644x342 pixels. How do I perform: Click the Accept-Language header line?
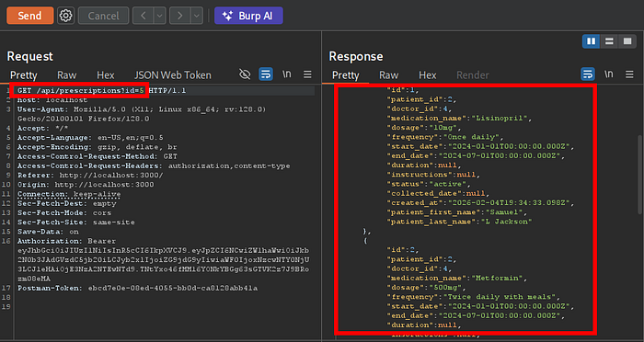[90, 138]
